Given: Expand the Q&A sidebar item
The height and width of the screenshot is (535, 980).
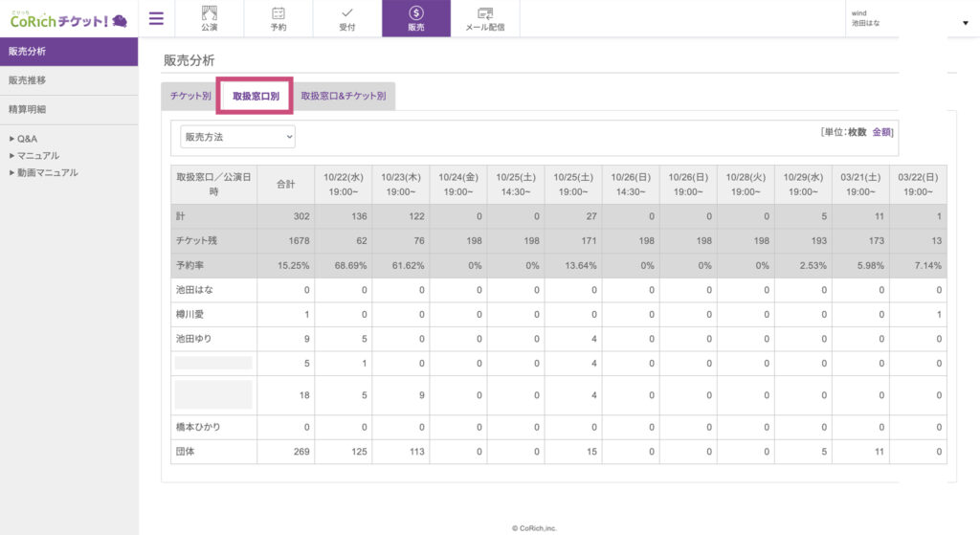Looking at the screenshot, I should click(x=27, y=139).
